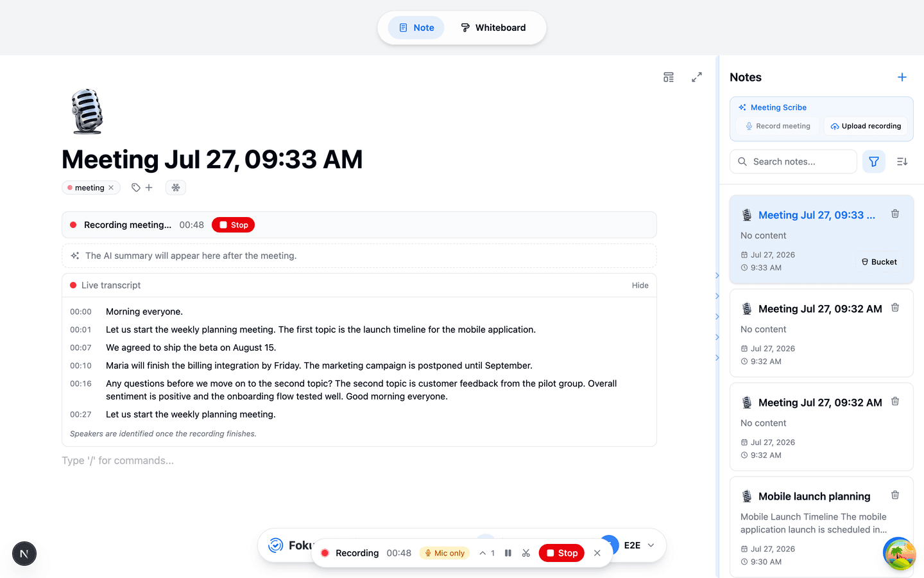Open the page layout icon near expand
Screen dimensions: 924x578
[669, 77]
